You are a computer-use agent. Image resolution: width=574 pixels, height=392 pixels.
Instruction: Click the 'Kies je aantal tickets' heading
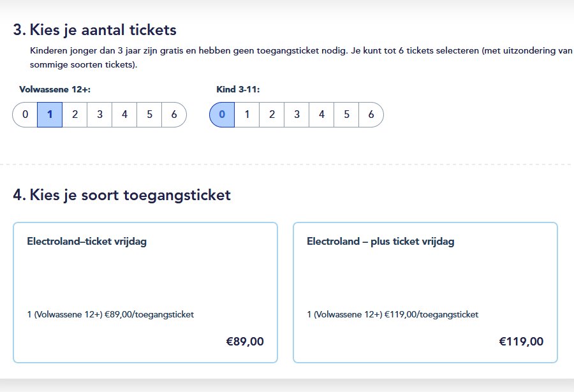point(95,30)
